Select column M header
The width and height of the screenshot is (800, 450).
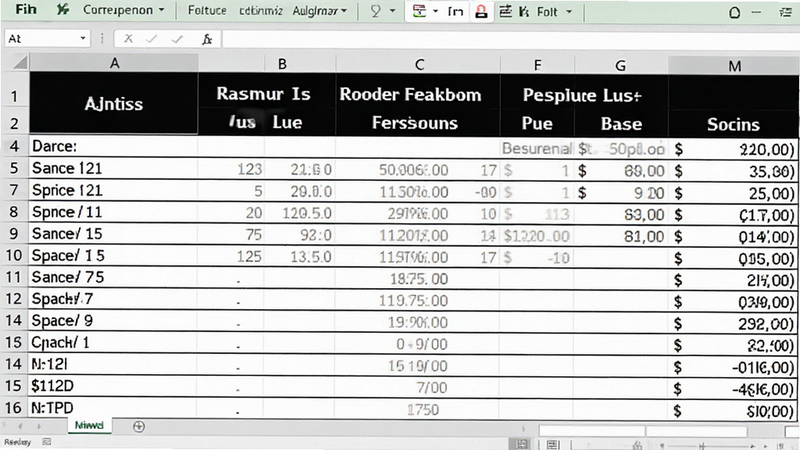[x=734, y=66]
